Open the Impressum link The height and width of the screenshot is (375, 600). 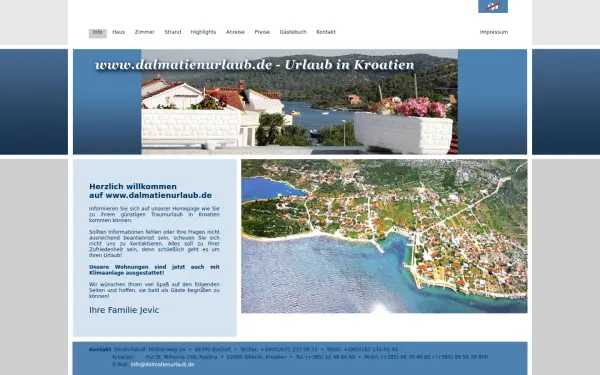coord(494,32)
